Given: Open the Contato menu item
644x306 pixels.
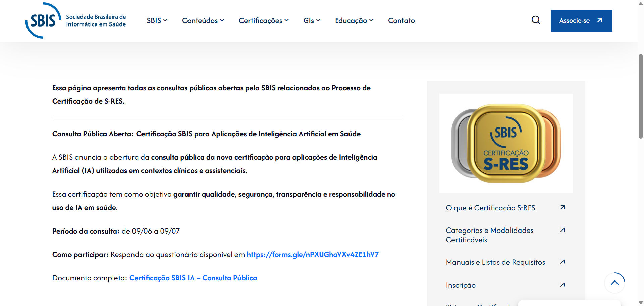Looking at the screenshot, I should (x=401, y=21).
